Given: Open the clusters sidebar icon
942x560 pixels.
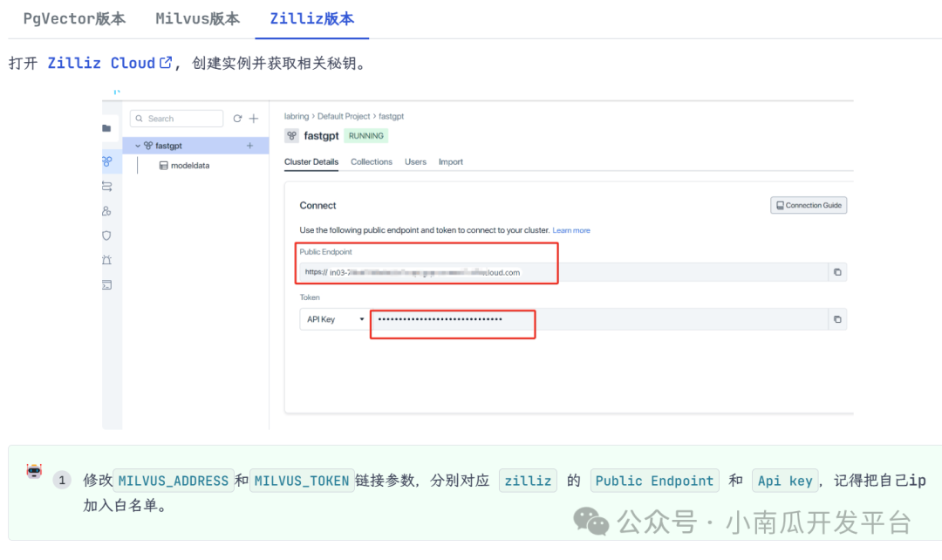Looking at the screenshot, I should 107,161.
